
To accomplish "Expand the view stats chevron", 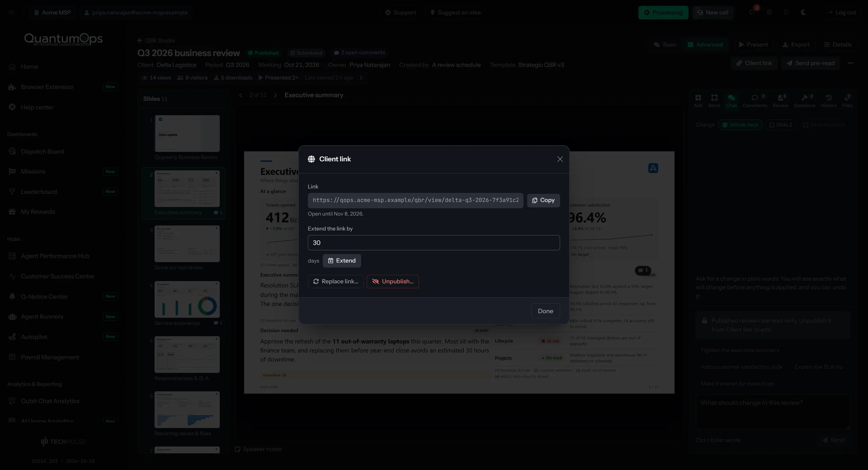I will click(361, 78).
